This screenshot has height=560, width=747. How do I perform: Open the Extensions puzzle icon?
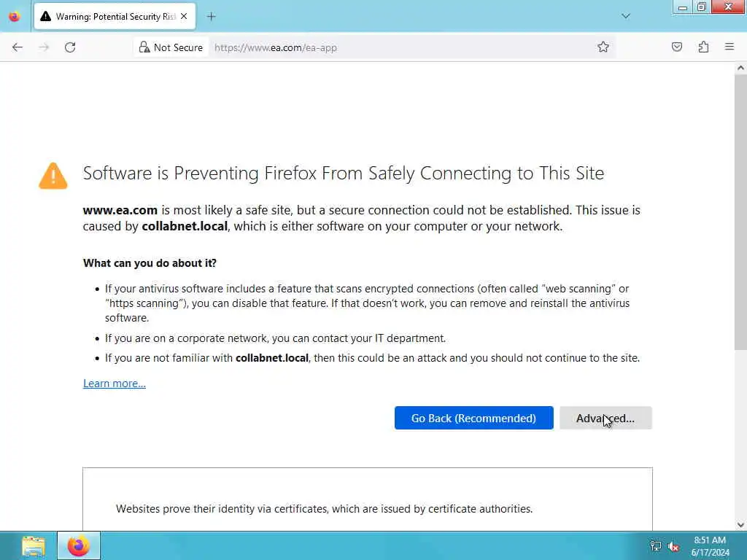(703, 47)
